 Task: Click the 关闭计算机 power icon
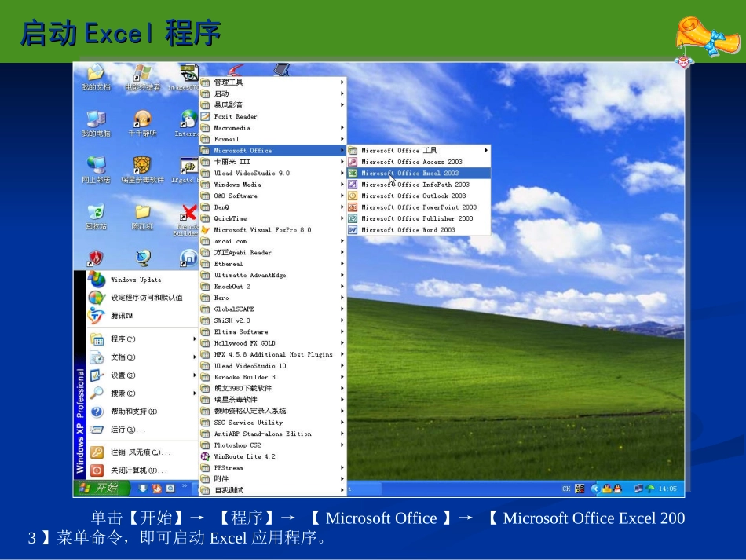[97, 470]
